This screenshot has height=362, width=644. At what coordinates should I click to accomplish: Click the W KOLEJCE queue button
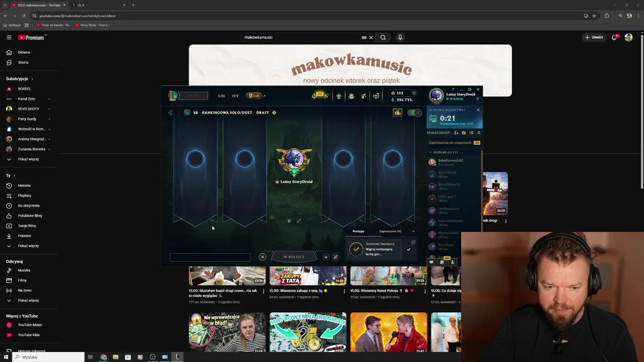[294, 257]
